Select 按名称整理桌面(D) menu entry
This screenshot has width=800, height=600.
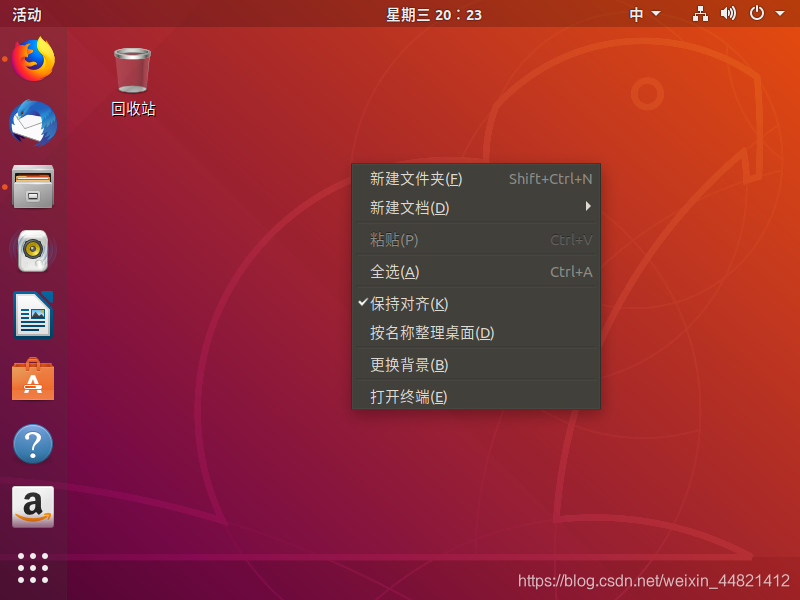click(x=476, y=333)
